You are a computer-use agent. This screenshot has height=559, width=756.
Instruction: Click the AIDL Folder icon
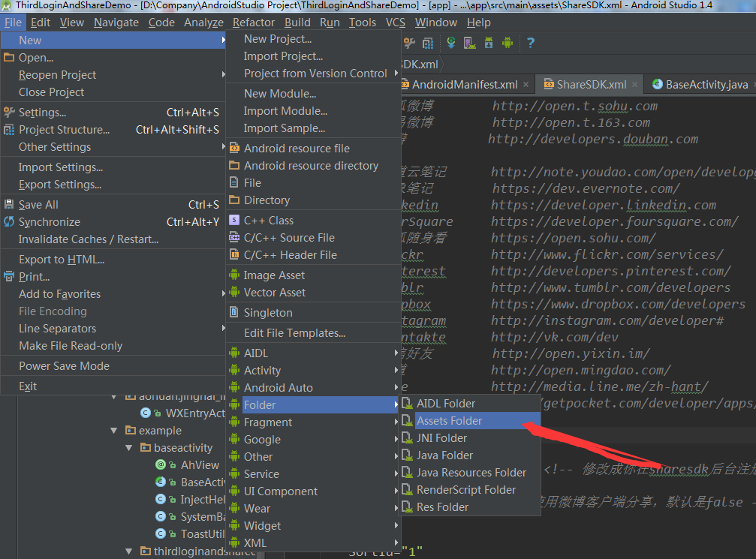[x=408, y=404]
